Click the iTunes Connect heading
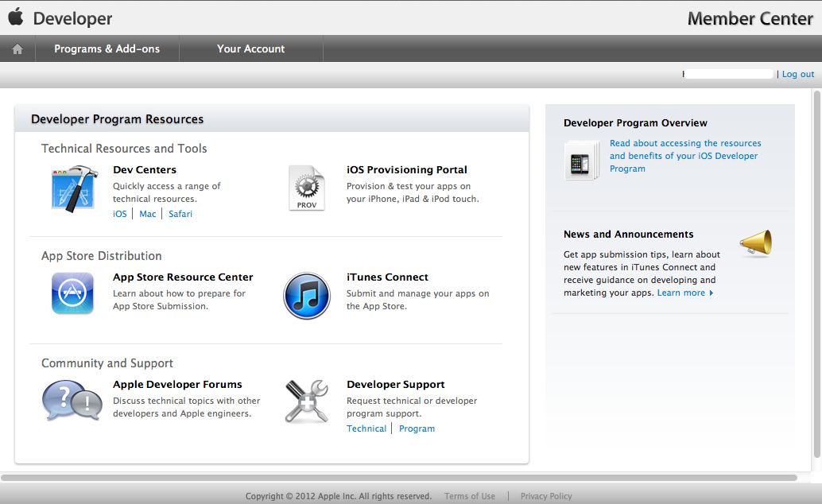The height and width of the screenshot is (504, 822). point(387,277)
